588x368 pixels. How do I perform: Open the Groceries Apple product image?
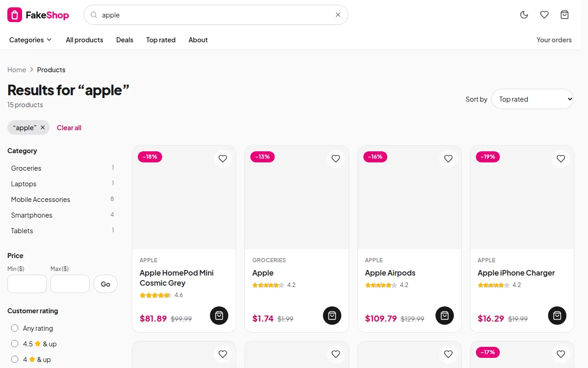(x=297, y=198)
